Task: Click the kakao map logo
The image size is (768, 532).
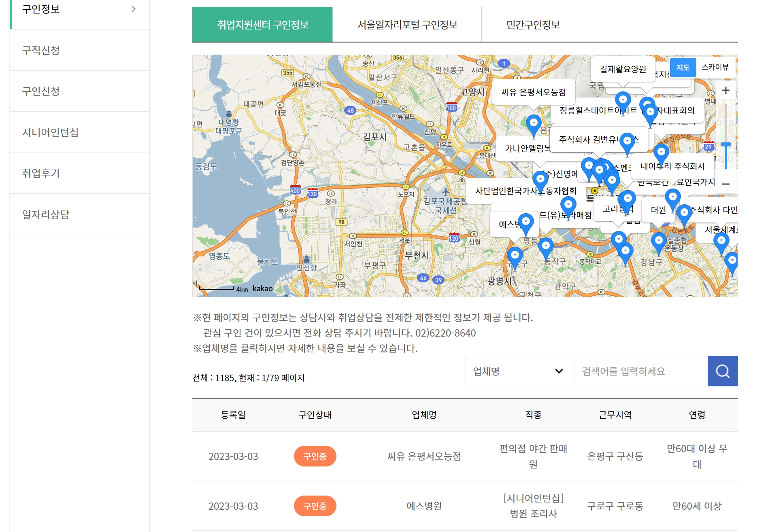Action: point(263,288)
